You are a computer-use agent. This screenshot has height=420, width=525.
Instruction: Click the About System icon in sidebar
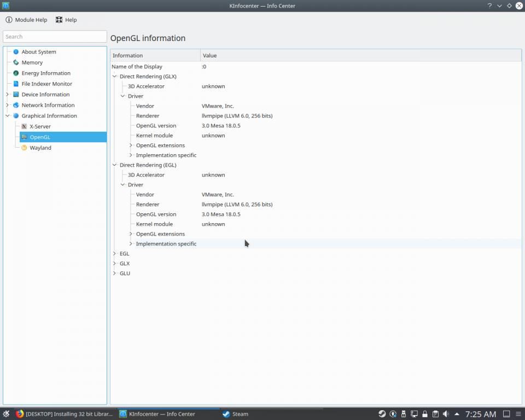[x=16, y=52]
